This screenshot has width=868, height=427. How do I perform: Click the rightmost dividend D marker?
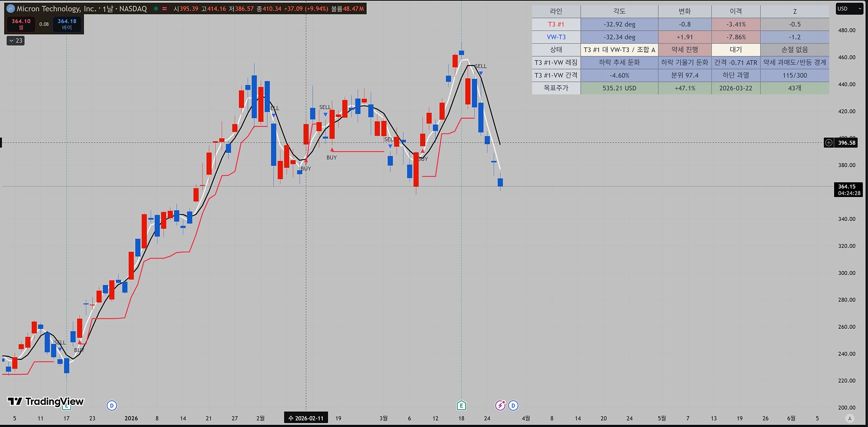pyautogui.click(x=513, y=405)
